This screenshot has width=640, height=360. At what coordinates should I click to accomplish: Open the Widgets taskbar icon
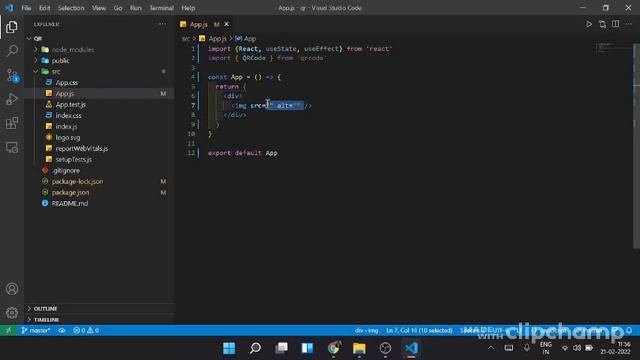pos(307,348)
